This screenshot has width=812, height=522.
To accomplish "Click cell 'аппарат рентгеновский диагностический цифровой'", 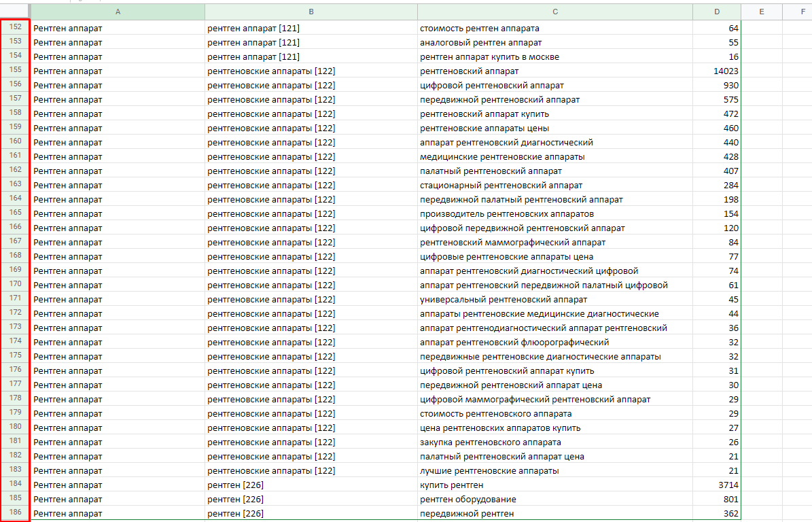I will click(x=554, y=271).
